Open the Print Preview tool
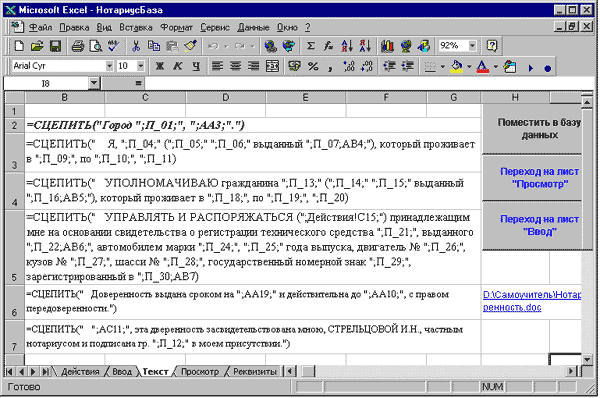The image size is (600, 398). pyautogui.click(x=95, y=46)
